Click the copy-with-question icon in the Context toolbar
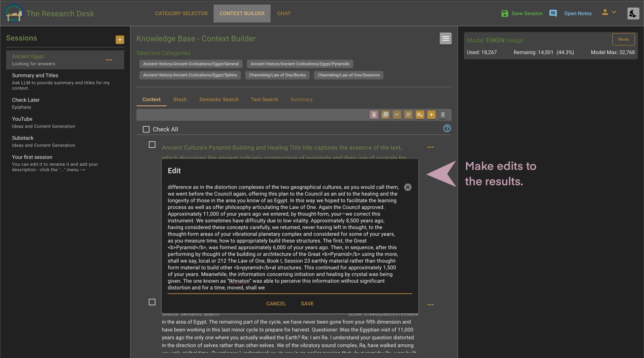Screen dimensions: 644x358 click(385, 115)
